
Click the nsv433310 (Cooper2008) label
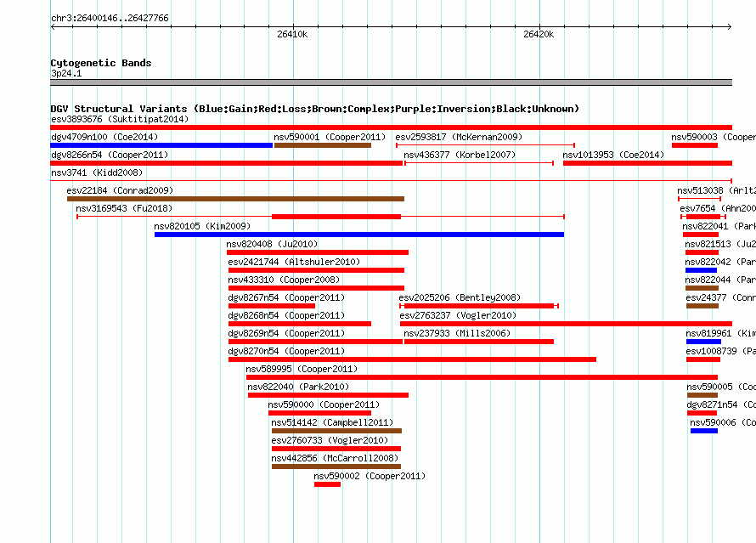click(x=284, y=280)
